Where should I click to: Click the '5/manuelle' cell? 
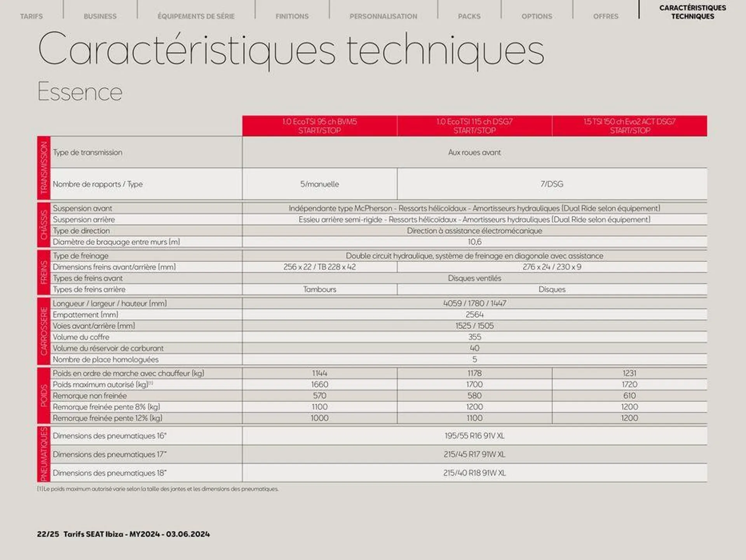point(319,184)
